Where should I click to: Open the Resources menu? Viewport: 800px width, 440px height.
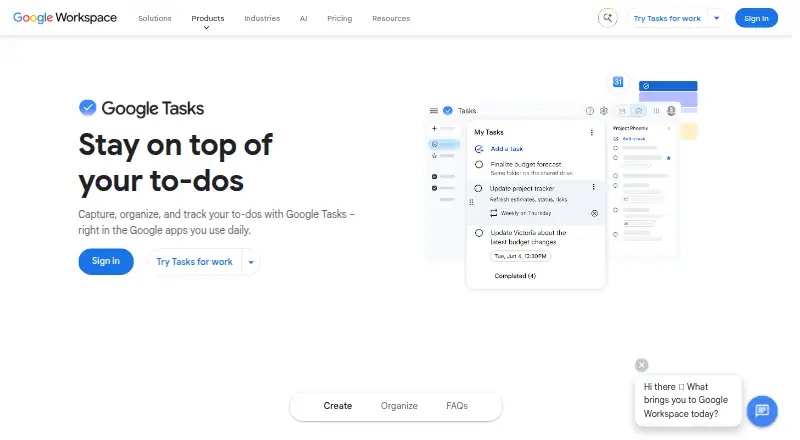[391, 18]
